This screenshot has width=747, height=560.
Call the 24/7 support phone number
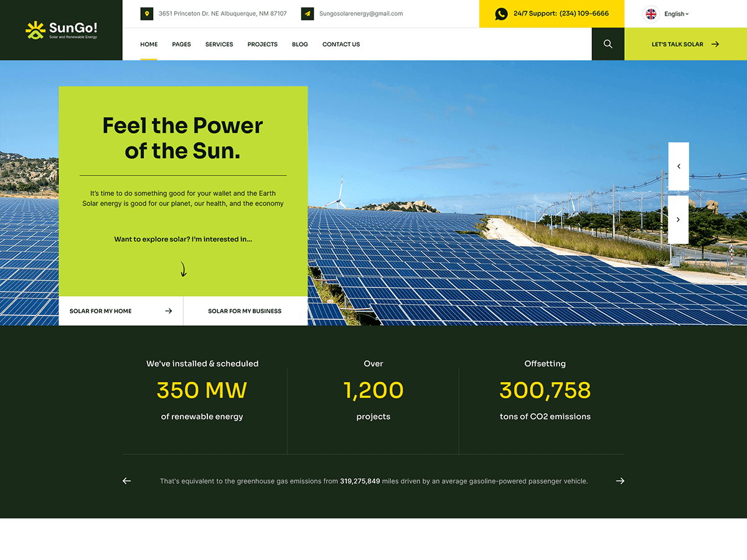coord(583,14)
